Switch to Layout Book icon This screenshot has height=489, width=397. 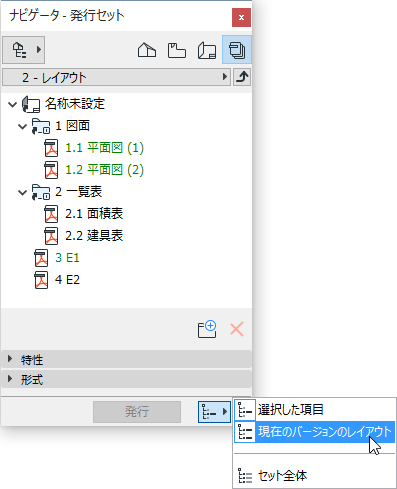pos(207,50)
